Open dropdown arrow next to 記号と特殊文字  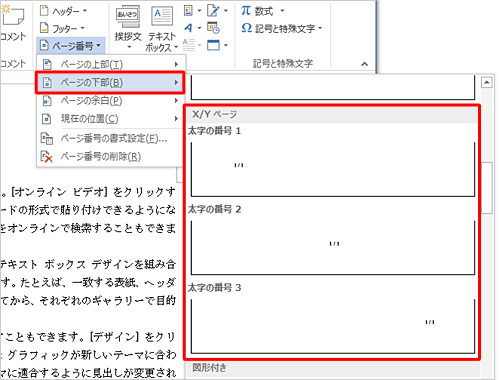tap(320, 28)
